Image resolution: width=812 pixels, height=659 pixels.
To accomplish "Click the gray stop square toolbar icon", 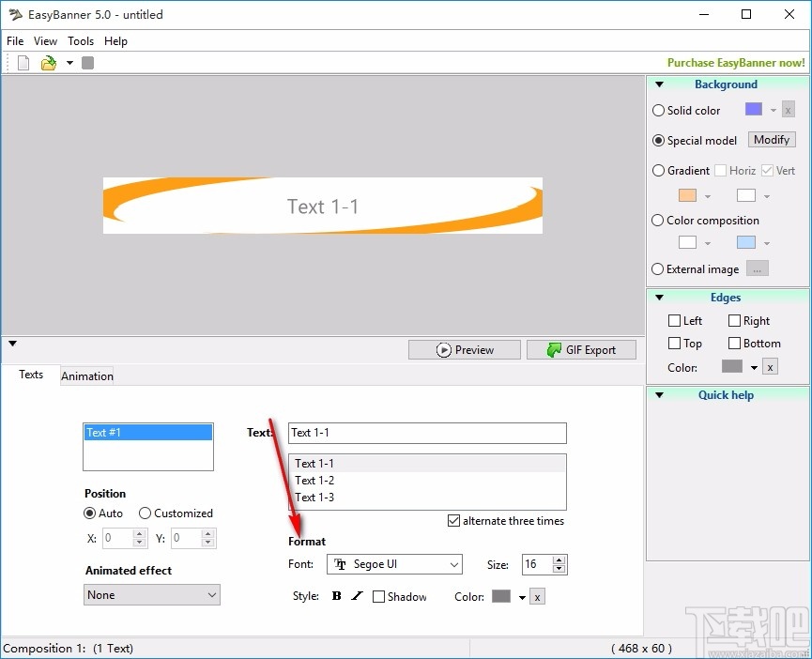I will (87, 63).
